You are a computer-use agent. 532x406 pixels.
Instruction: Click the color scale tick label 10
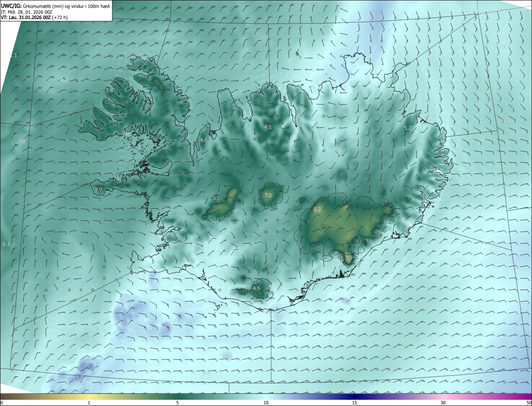pos(266,403)
